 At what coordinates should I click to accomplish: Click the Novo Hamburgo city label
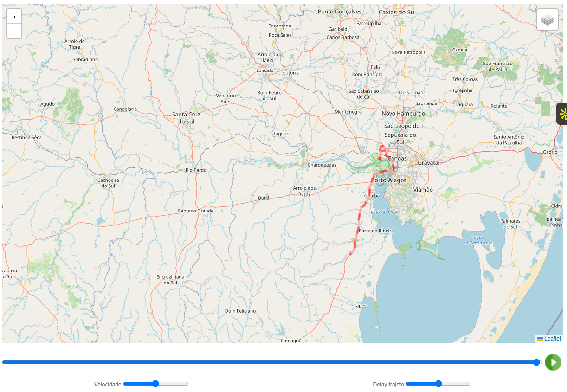tap(403, 113)
